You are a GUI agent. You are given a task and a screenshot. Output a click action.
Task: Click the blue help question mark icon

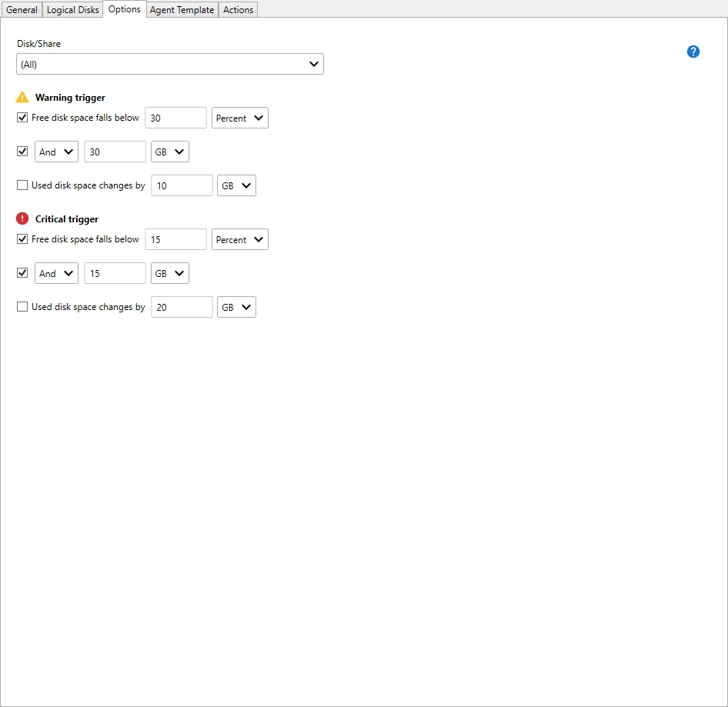[693, 52]
